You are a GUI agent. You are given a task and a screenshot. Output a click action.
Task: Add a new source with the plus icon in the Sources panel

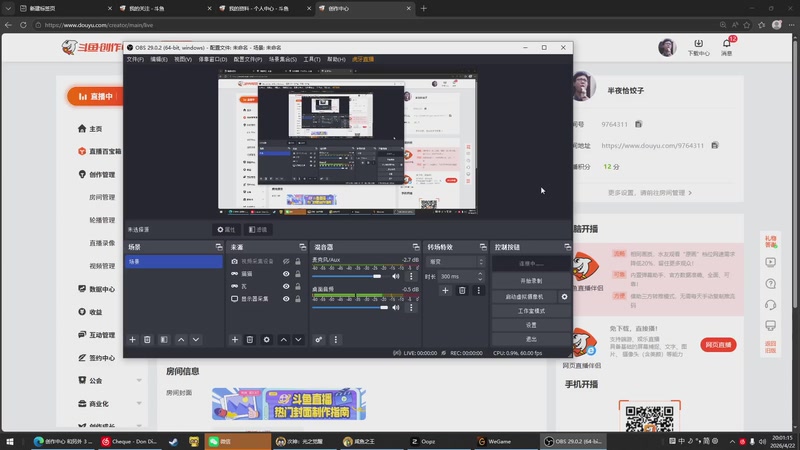(235, 340)
